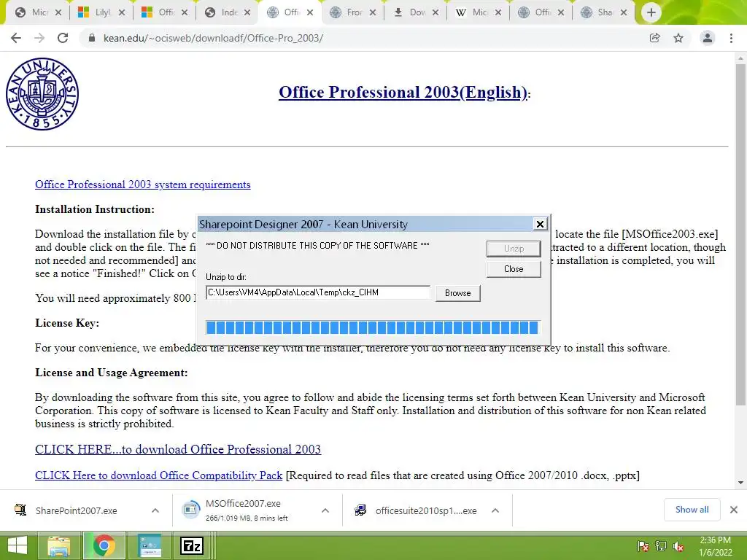Click the padlock site info icon

(x=91, y=38)
